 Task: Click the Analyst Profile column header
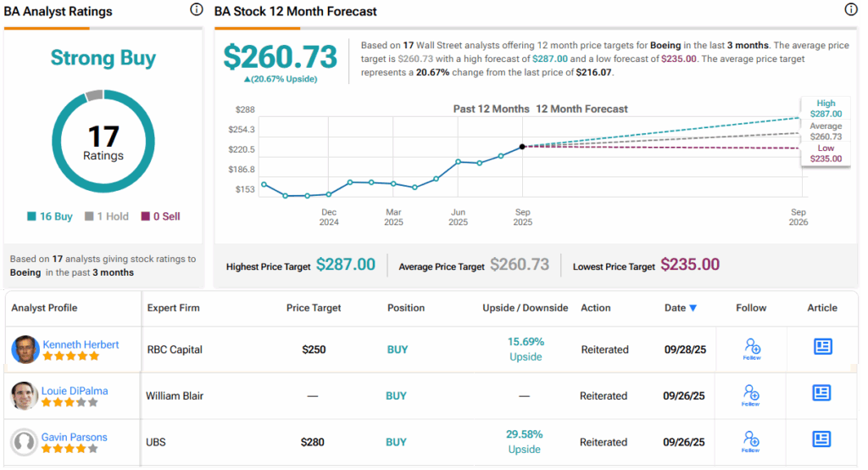pos(44,308)
